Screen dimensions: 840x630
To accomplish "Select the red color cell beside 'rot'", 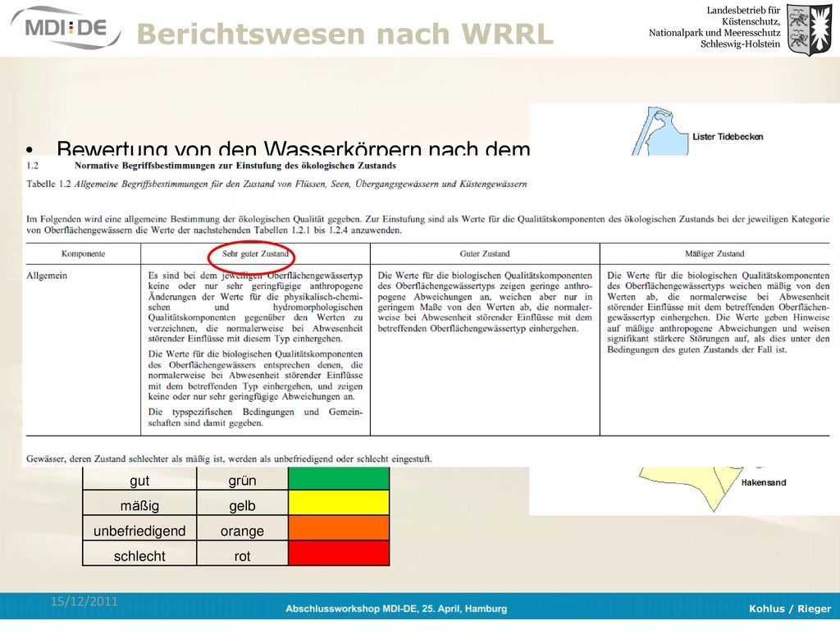I will 339,554.
